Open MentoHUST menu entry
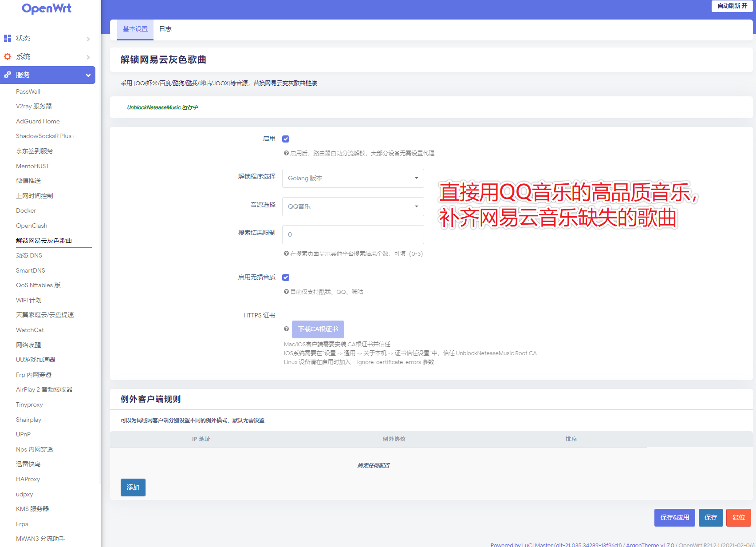 point(32,166)
